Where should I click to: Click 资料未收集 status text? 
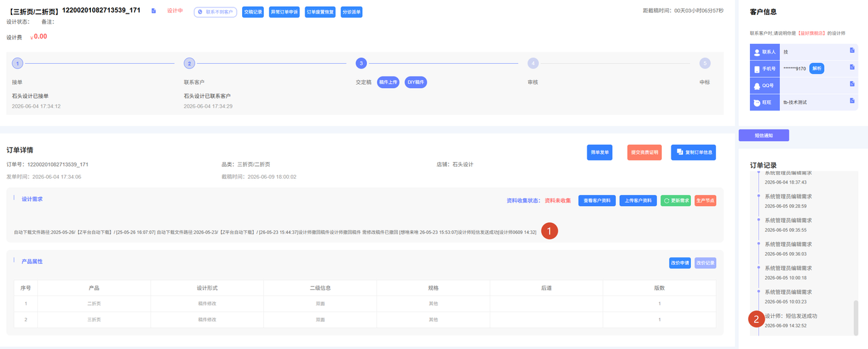(558, 201)
